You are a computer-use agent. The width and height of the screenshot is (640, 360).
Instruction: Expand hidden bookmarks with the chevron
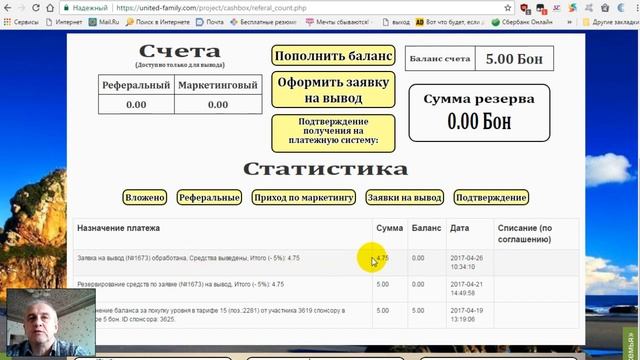click(x=569, y=22)
